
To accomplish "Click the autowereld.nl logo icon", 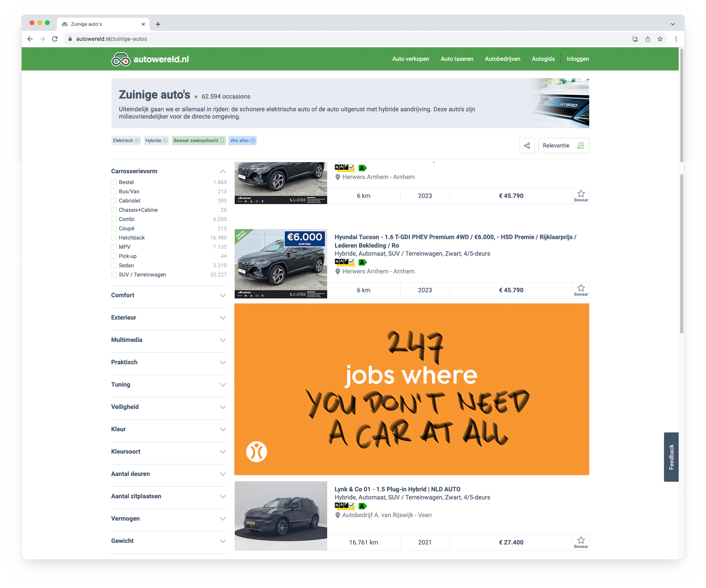I will pyautogui.click(x=121, y=59).
